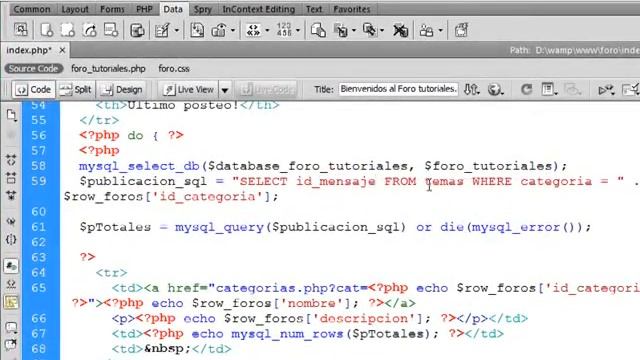This screenshot has width=640, height=360.
Task: Insert a Spry Region
Action: [68, 30]
